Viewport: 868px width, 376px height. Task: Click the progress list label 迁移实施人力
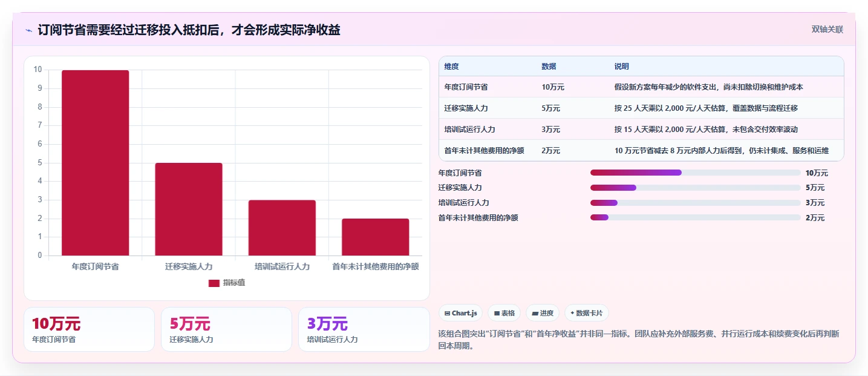pyautogui.click(x=460, y=188)
